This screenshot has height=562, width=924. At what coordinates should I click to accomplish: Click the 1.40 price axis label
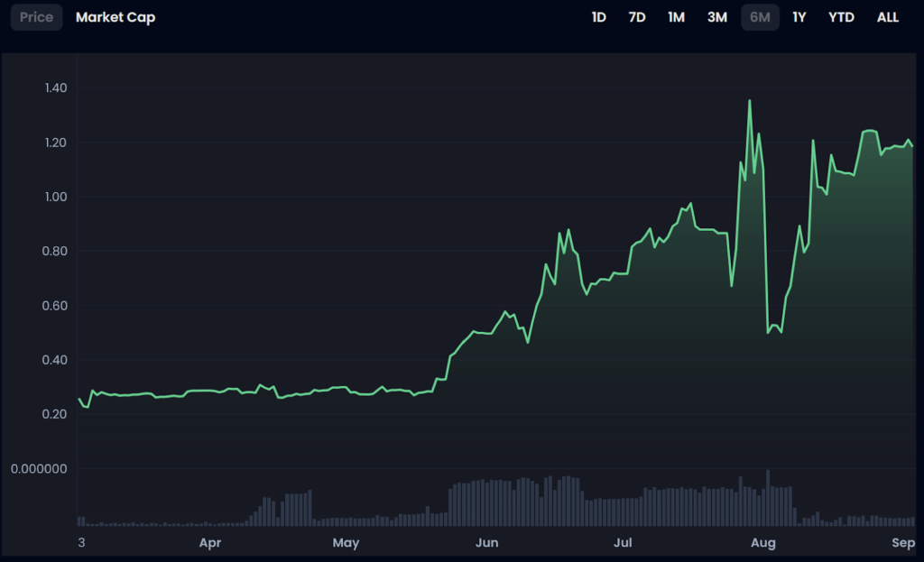[55, 88]
